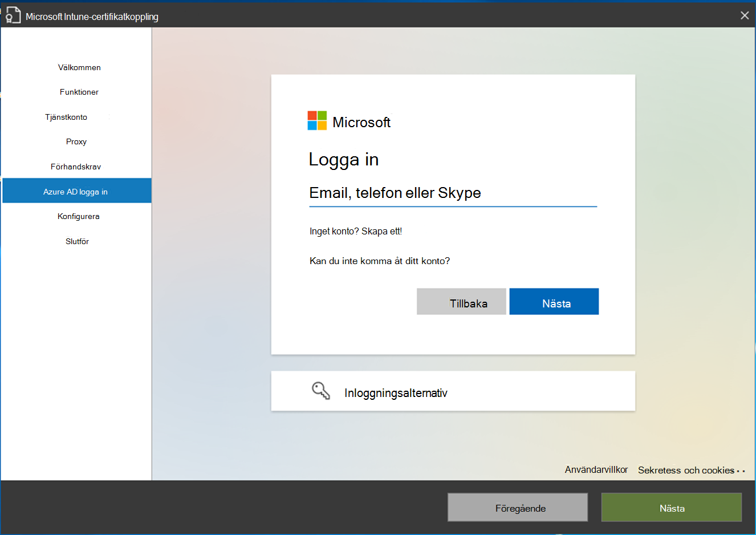
Task: Open the Sekretess och cookies link
Action: [x=686, y=470]
